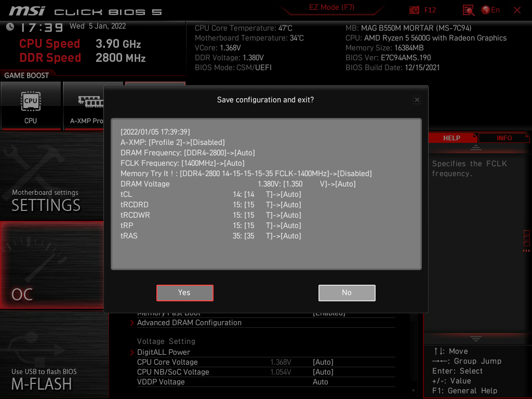Image resolution: width=532 pixels, height=399 pixels.
Task: Click the MSI logo
Action: coord(27,11)
